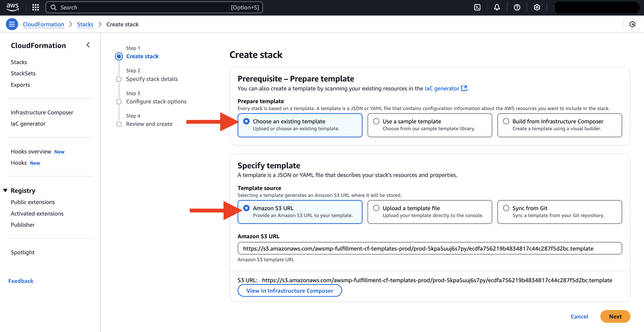Open Exports in the side navigation
This screenshot has width=644, height=332.
pos(20,85)
